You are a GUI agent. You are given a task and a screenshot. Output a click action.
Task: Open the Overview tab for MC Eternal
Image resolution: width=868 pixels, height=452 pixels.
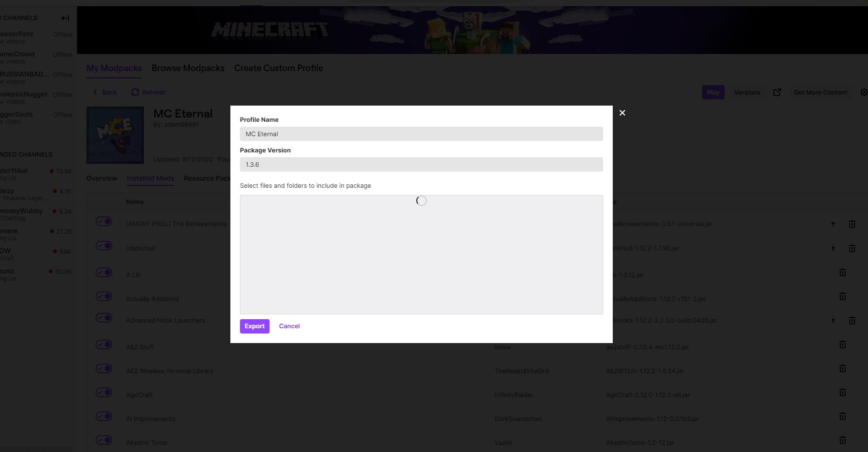click(x=102, y=178)
